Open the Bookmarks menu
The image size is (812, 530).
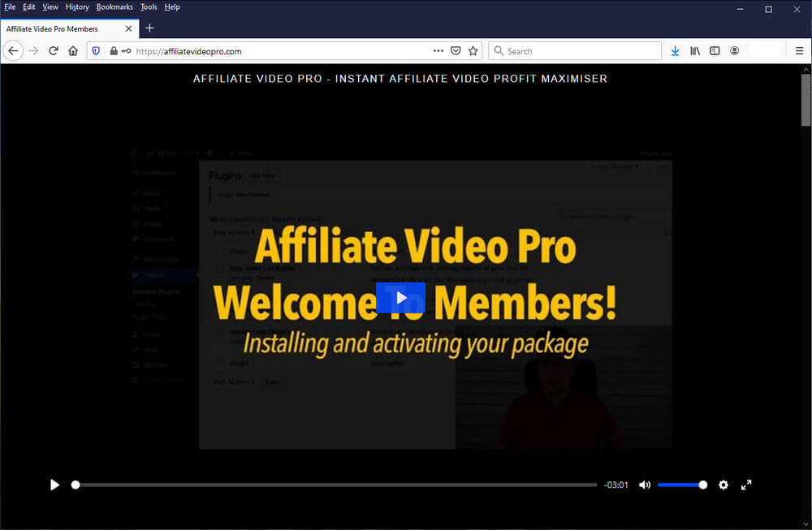coord(114,6)
